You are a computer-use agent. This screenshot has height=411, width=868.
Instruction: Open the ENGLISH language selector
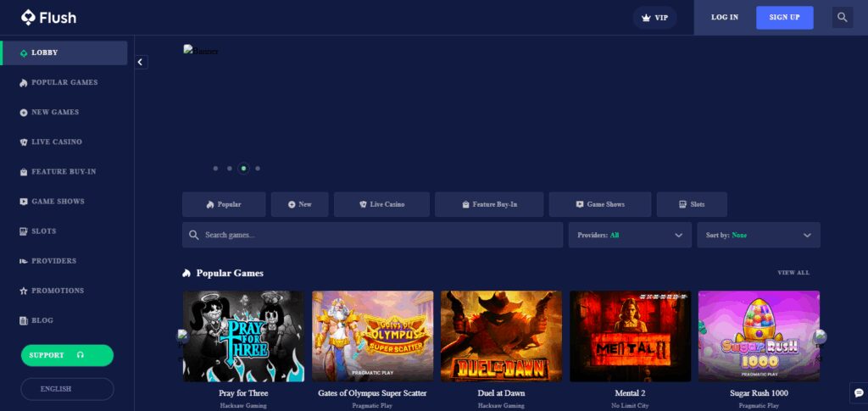[x=67, y=389]
